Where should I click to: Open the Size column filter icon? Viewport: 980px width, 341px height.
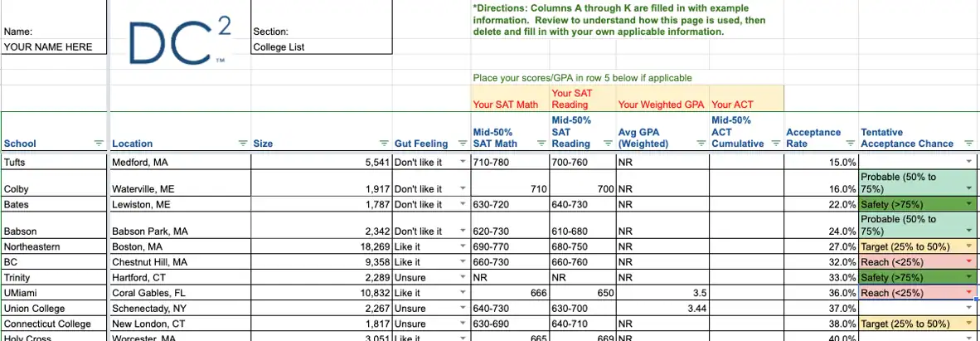tap(384, 144)
